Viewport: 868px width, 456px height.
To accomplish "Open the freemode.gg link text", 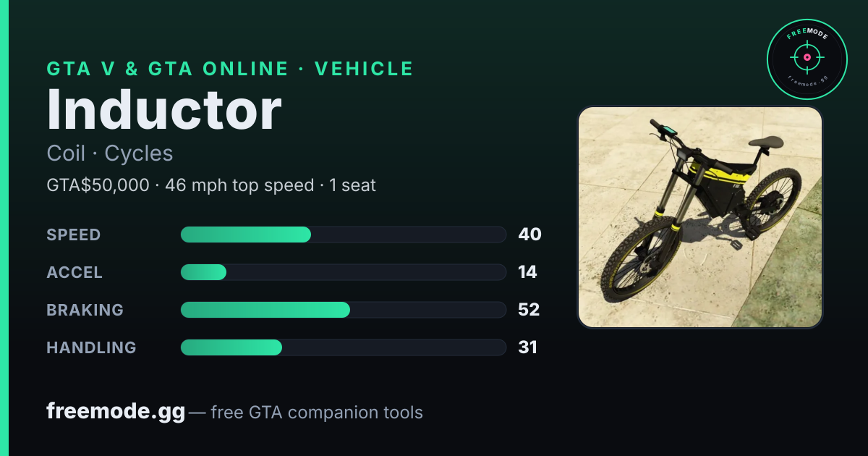I will point(116,412).
